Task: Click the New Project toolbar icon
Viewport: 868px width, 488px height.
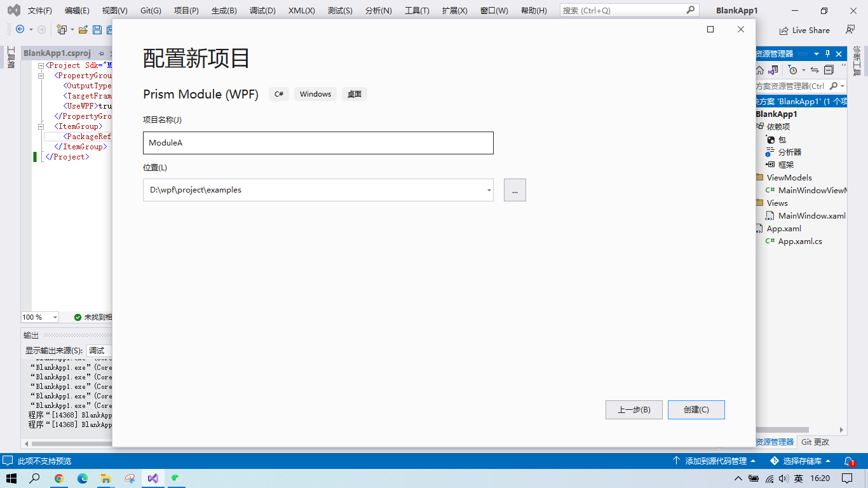Action: pos(62,29)
